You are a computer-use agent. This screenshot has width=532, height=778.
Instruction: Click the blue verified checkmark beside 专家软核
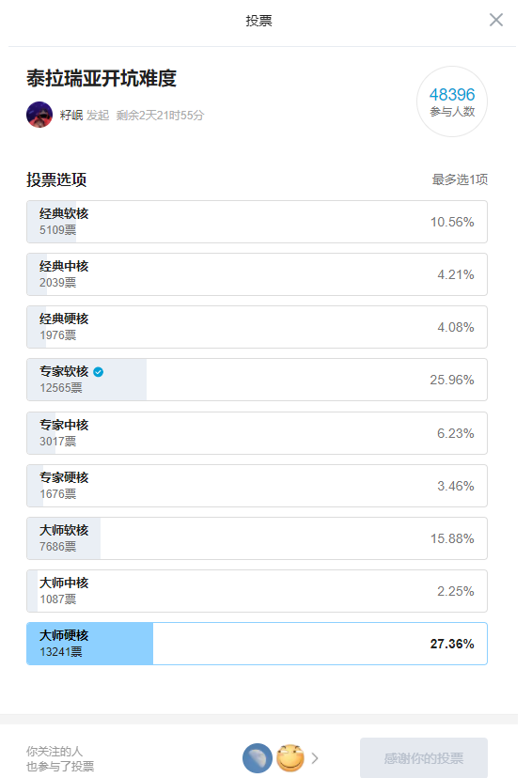coord(99,372)
